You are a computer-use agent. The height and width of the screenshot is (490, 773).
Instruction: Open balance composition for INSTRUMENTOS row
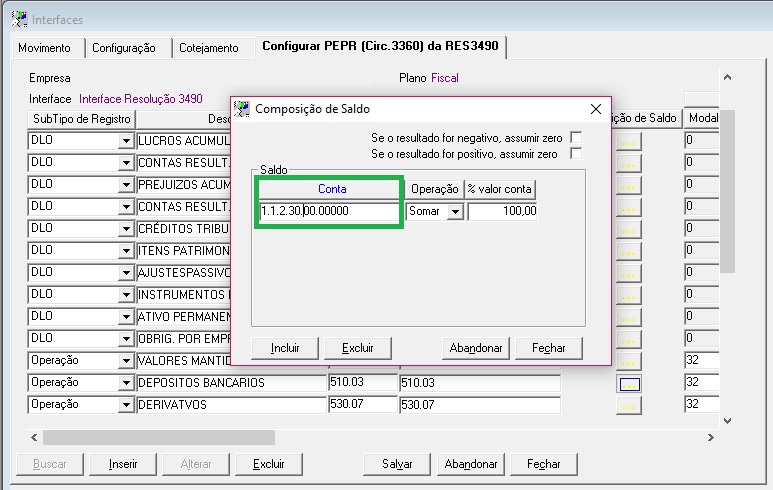point(628,297)
